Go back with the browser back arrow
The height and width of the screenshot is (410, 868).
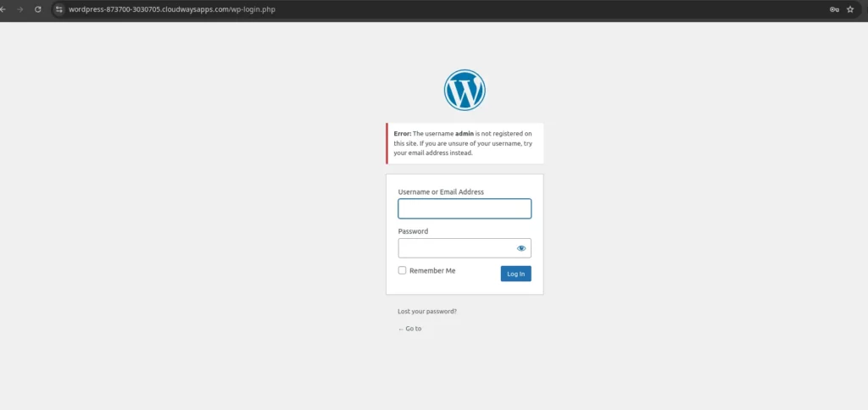click(3, 9)
